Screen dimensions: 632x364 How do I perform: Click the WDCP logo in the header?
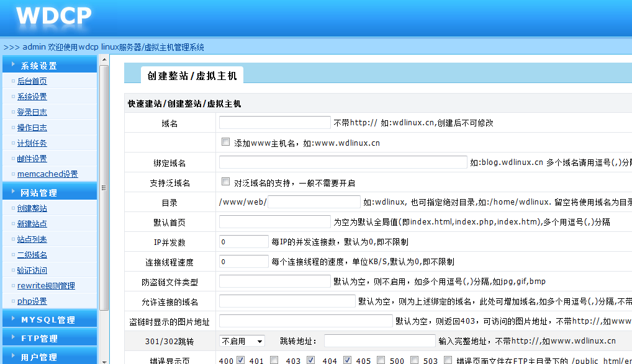click(x=53, y=17)
